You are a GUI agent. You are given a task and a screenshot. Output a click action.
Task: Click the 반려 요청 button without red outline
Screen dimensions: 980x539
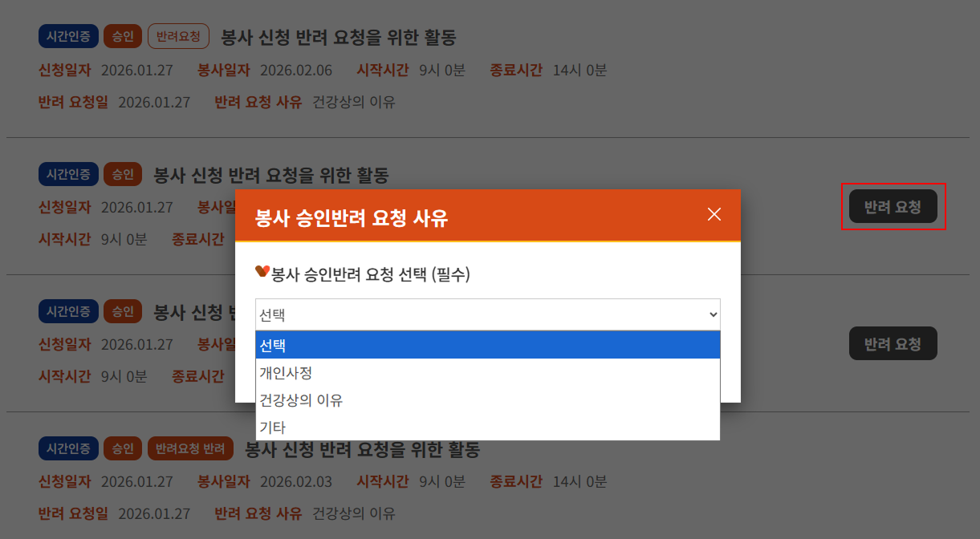(893, 344)
